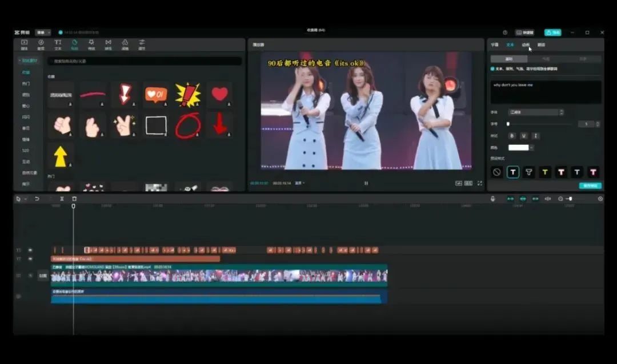Toggle the apply-to-all-subtitles checkbox
This screenshot has width=617, height=364.
click(492, 69)
